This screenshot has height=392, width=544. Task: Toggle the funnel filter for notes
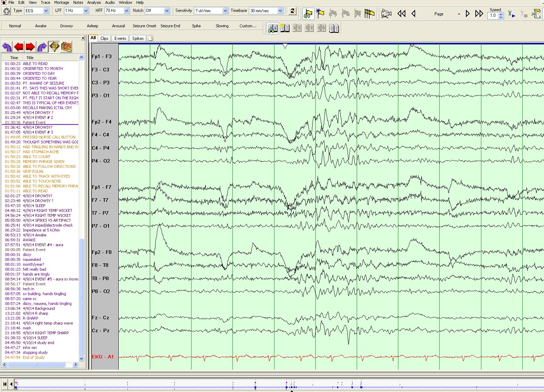pos(54,47)
